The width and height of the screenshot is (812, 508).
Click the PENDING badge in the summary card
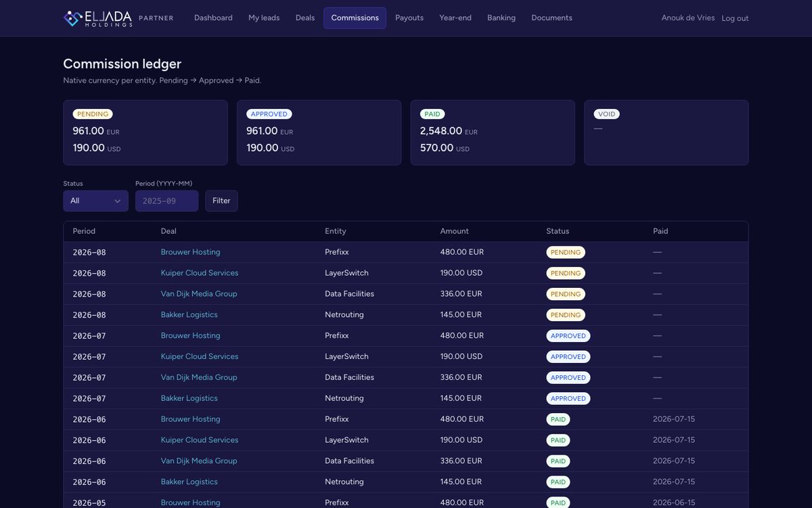coord(93,114)
